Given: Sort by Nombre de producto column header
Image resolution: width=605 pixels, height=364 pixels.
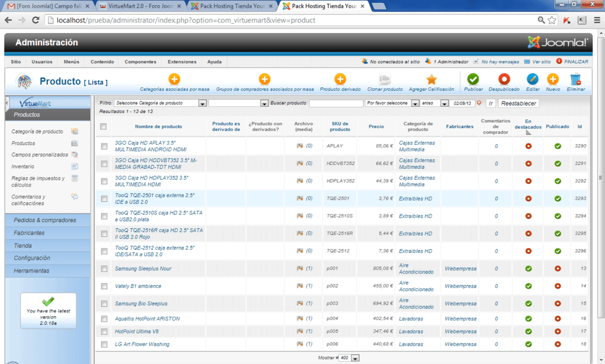Looking at the screenshot, I should pos(158,126).
